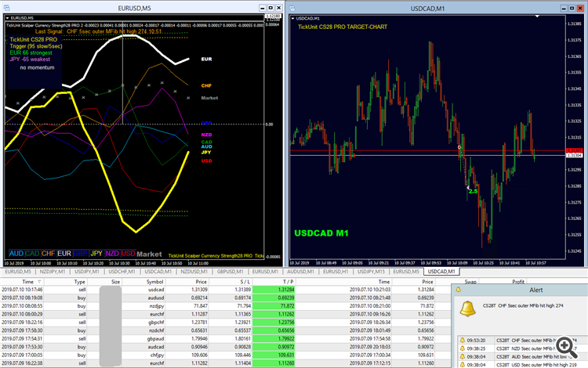Click the magnifier zoom icon over Alert list
This screenshot has height=368, width=588.
[567, 348]
